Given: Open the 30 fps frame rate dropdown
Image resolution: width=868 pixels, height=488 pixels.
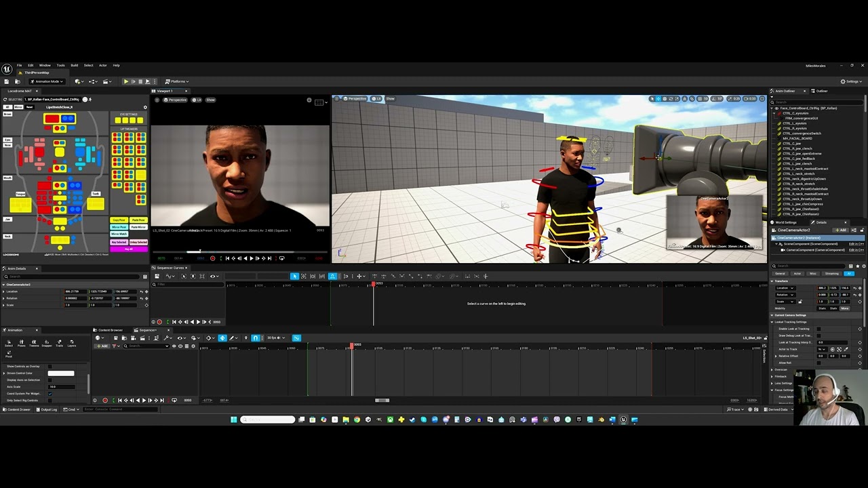Looking at the screenshot, I should click(276, 338).
